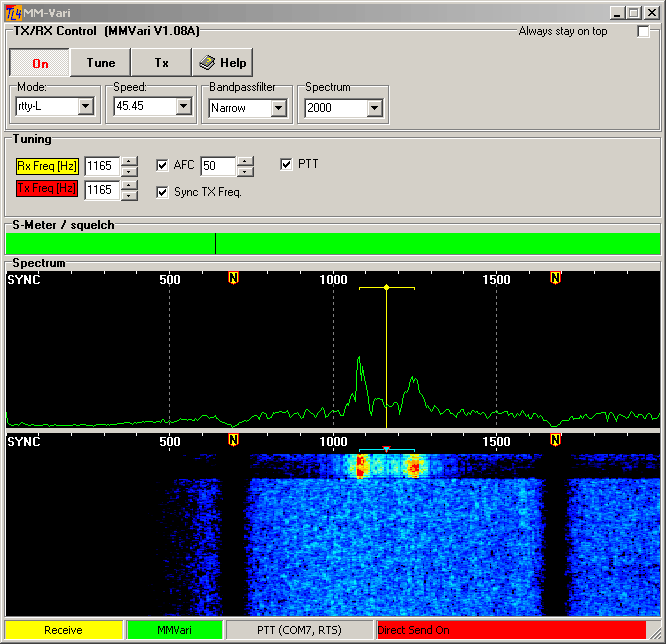The width and height of the screenshot is (666, 644).
Task: Click the 500 Hz scale label in waterfall
Action: (x=170, y=441)
